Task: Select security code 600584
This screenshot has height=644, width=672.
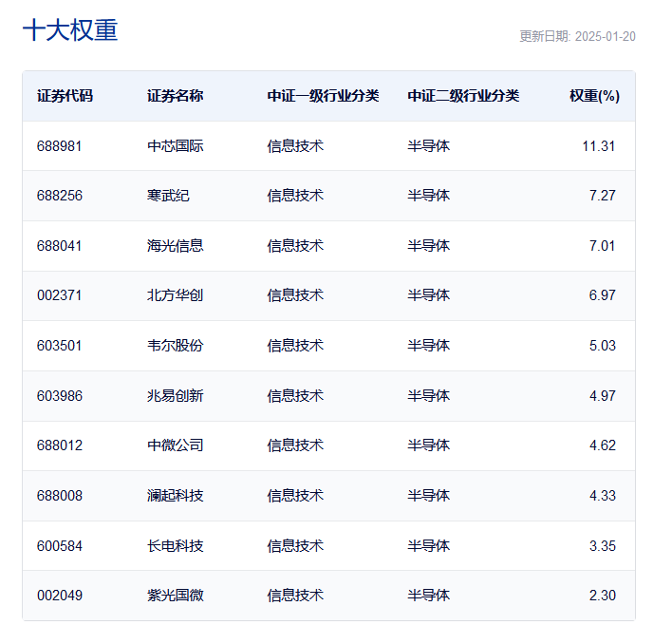Action: pyautogui.click(x=59, y=546)
